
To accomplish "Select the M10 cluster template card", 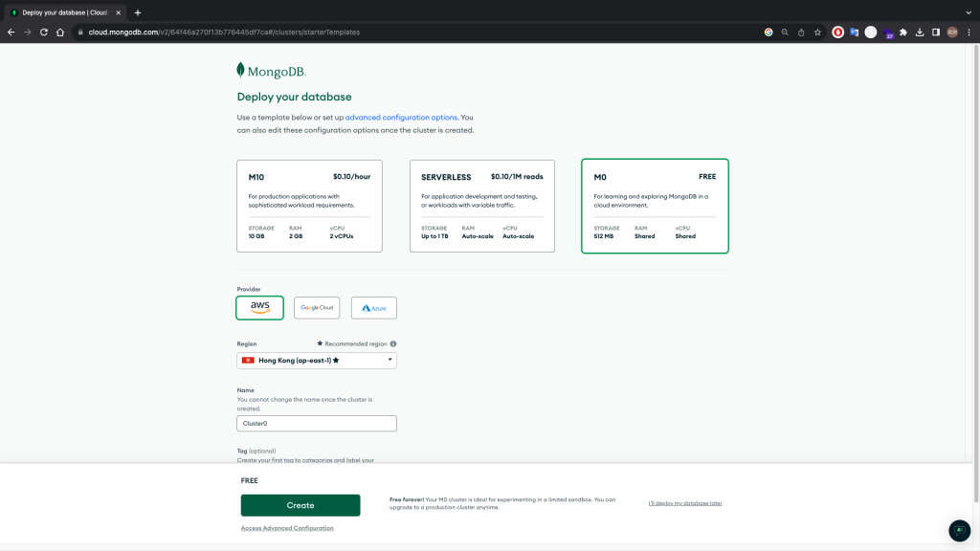I will pos(309,207).
